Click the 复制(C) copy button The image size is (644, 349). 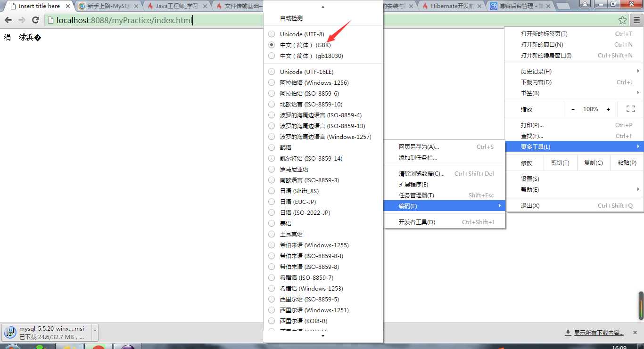(594, 163)
